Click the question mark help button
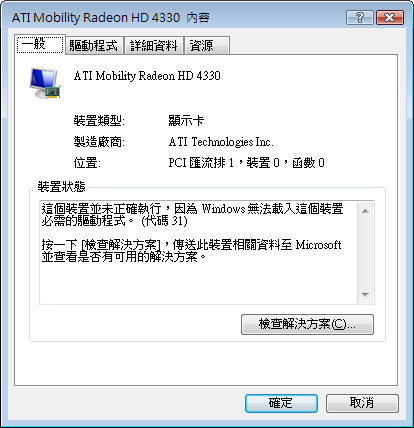 tap(360, 17)
